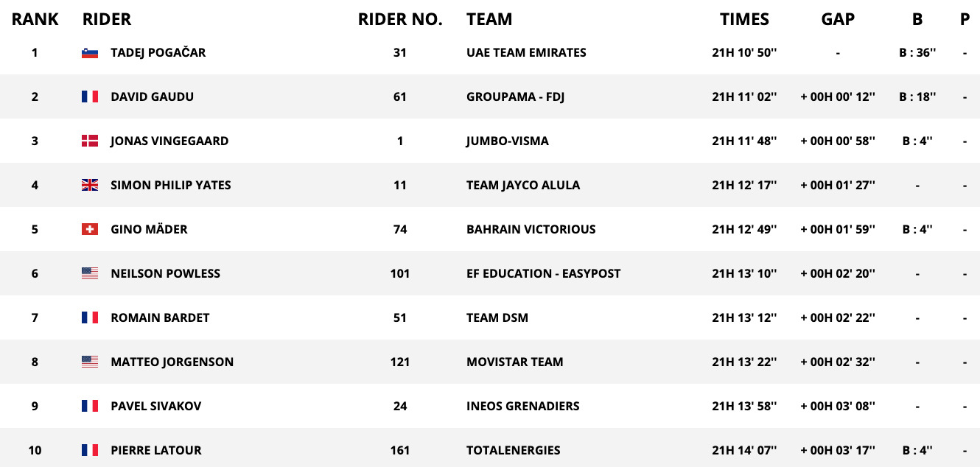Click the French flag next to Pierre Latour

(90, 450)
